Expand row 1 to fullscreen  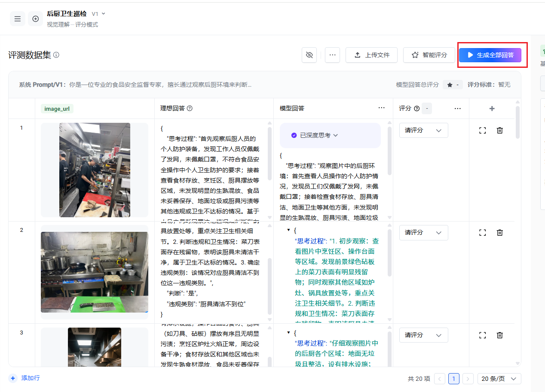point(482,131)
